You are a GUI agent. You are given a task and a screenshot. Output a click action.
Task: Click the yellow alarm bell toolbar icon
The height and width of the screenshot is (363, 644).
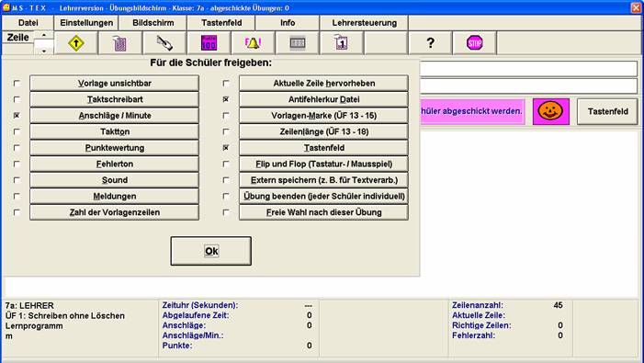(x=253, y=42)
